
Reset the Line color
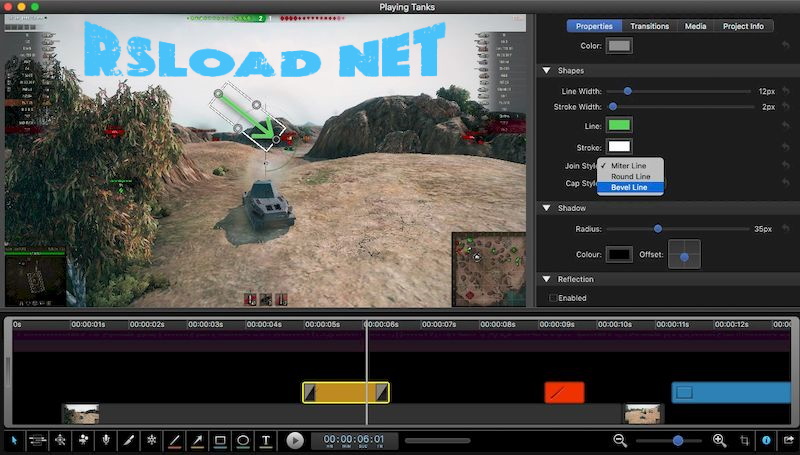point(786,125)
